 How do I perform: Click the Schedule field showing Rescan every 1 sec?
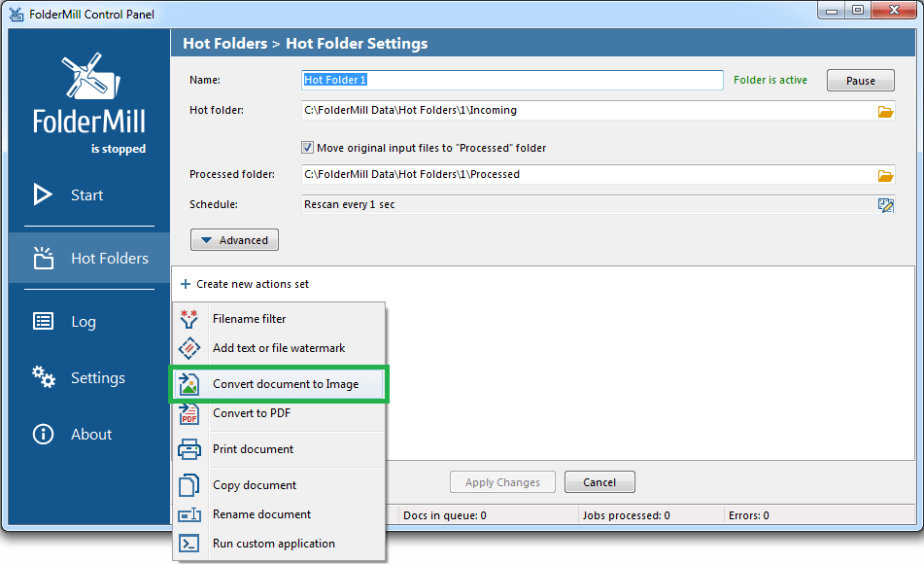pos(588,204)
